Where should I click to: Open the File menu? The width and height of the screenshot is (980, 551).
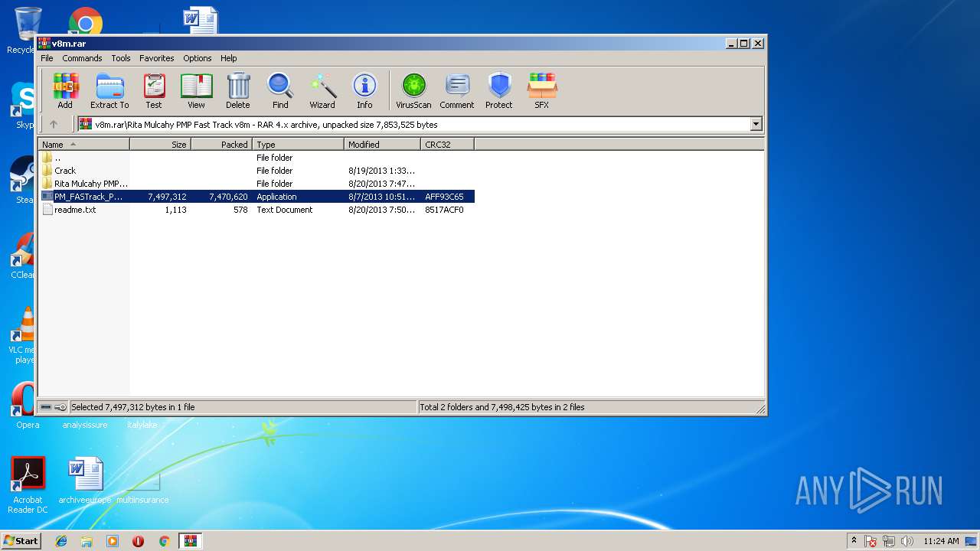(x=47, y=58)
